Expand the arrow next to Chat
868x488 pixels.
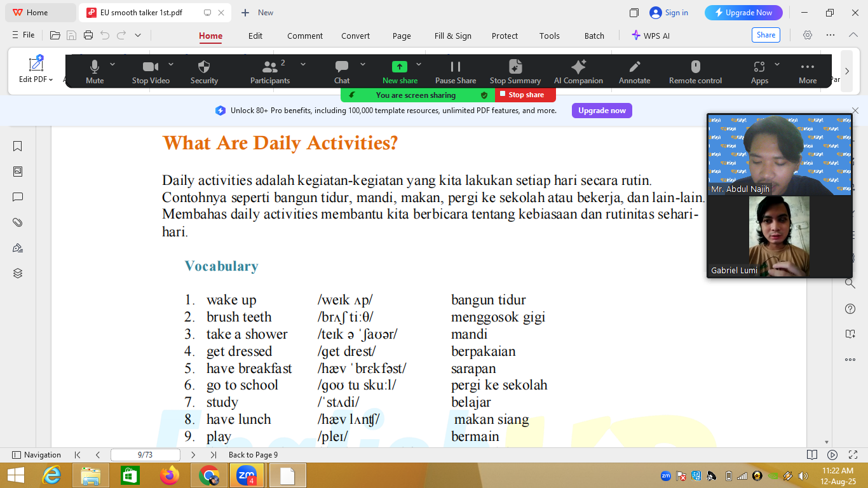tap(363, 64)
